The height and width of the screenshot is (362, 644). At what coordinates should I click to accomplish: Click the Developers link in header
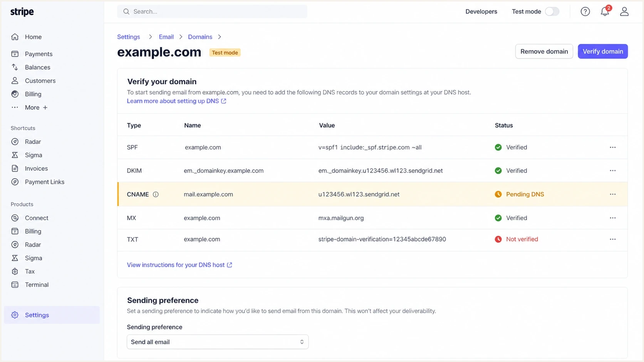[481, 12]
